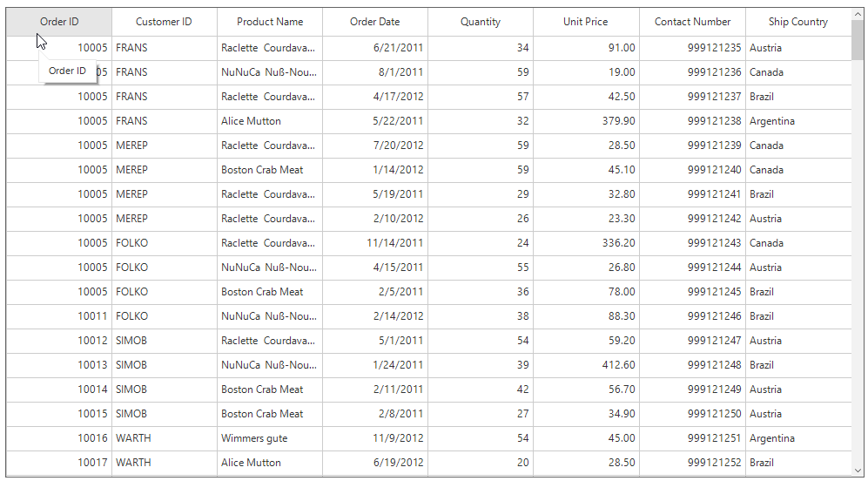Select Order ID 10014 cell
Viewport: 868px width, 481px height.
(59, 390)
